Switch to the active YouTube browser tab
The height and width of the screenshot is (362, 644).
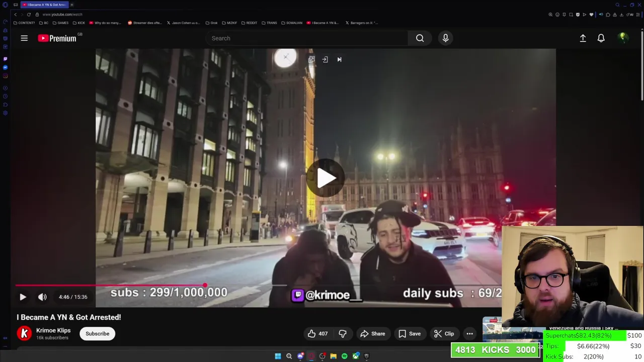(44, 5)
